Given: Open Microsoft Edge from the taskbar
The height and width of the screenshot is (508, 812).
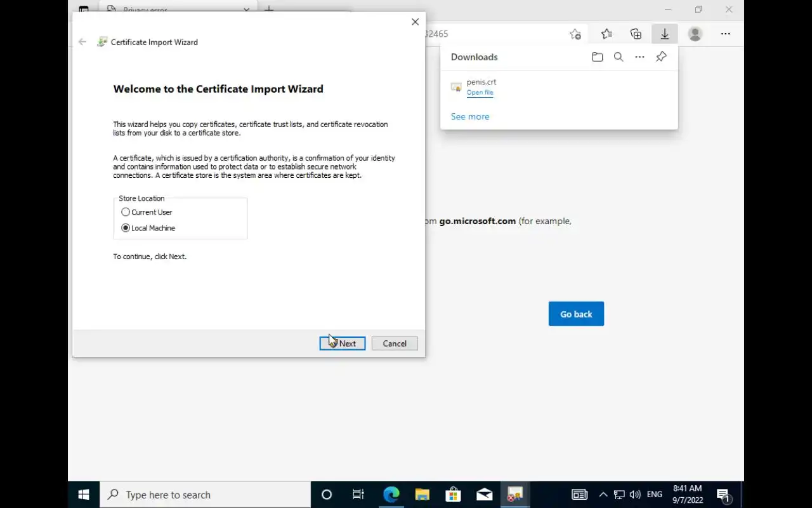Looking at the screenshot, I should [x=391, y=495].
